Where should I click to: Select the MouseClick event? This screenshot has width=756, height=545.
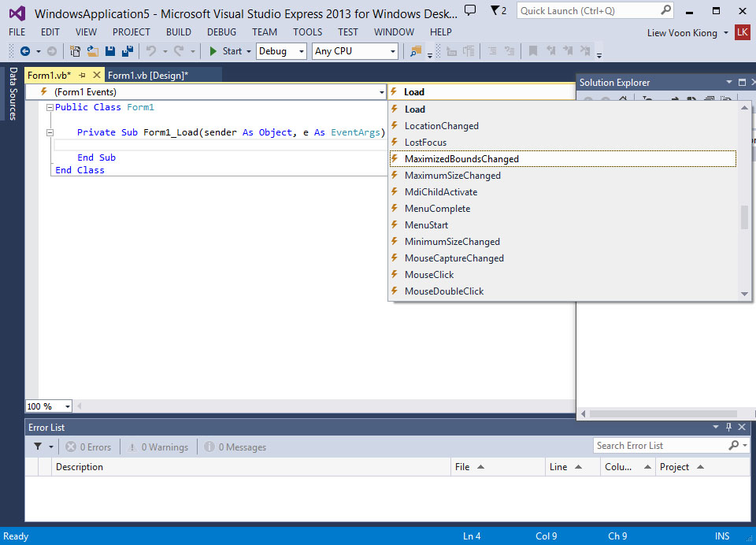(564, 274)
